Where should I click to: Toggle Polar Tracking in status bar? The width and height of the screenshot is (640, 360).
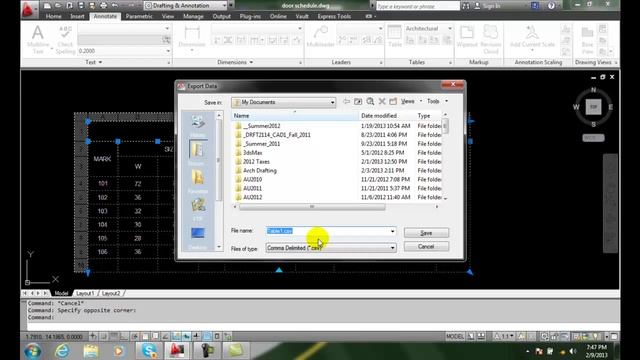pyautogui.click(x=134, y=336)
